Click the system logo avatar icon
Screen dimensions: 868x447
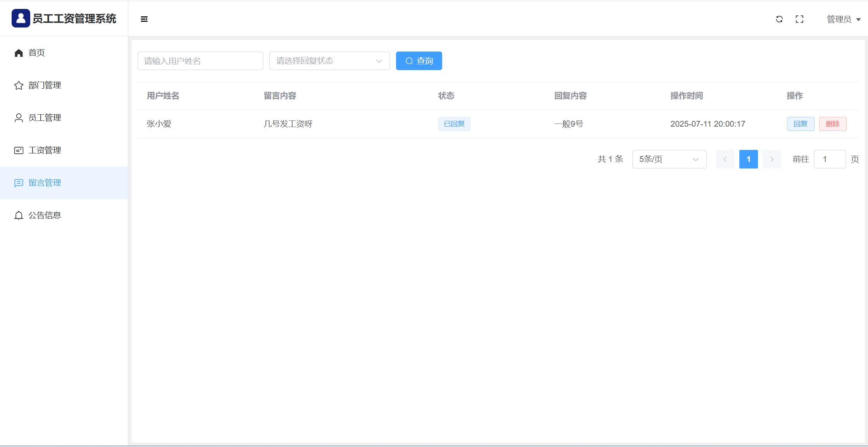coord(21,18)
